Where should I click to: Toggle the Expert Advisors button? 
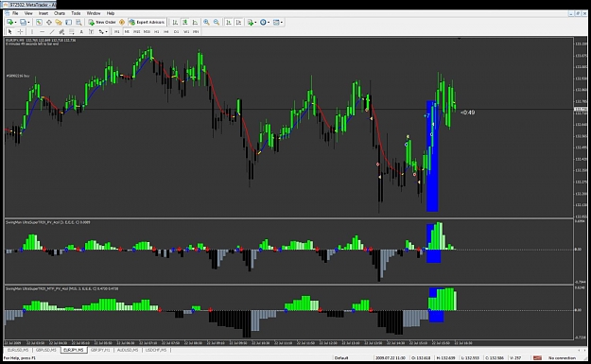[147, 23]
